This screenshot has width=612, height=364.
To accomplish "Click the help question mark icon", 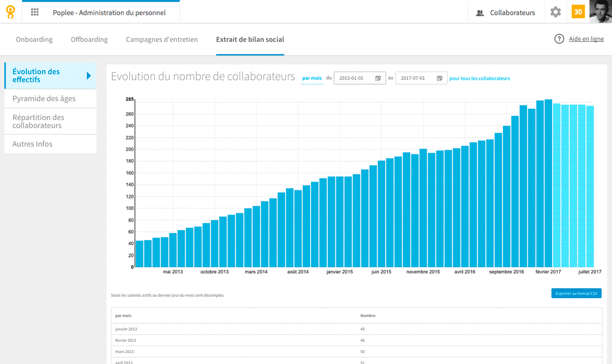I will (x=559, y=39).
